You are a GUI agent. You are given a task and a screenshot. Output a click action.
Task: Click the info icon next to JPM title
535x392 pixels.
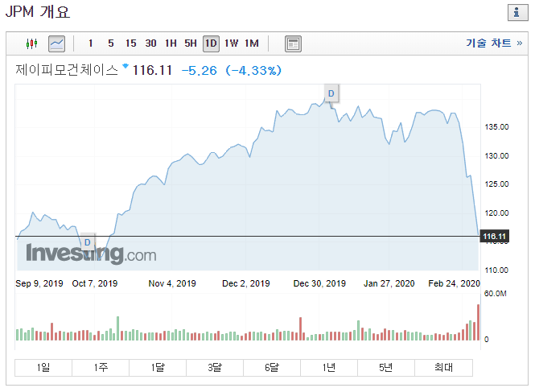pos(517,13)
